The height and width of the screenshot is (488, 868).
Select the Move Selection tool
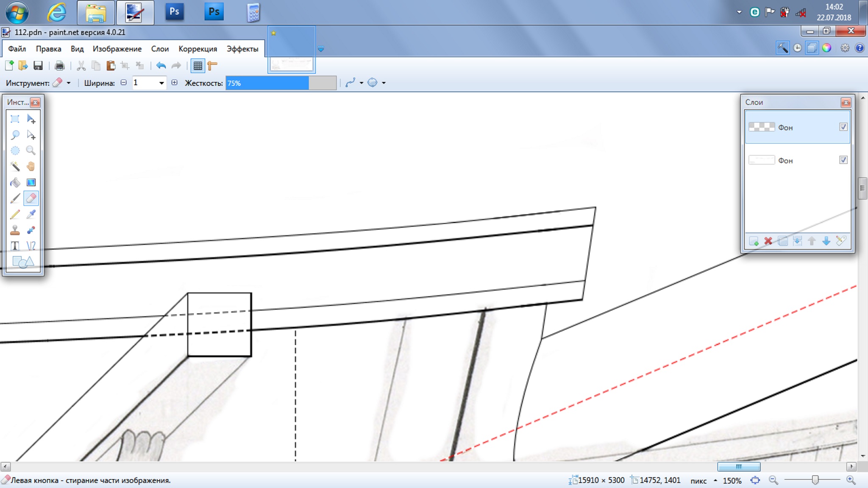tap(31, 135)
